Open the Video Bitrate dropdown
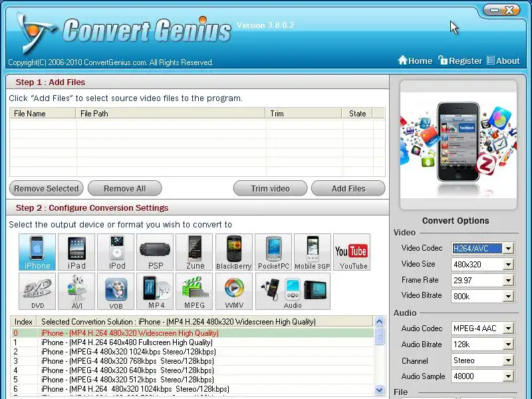The height and width of the screenshot is (399, 532). [508, 296]
